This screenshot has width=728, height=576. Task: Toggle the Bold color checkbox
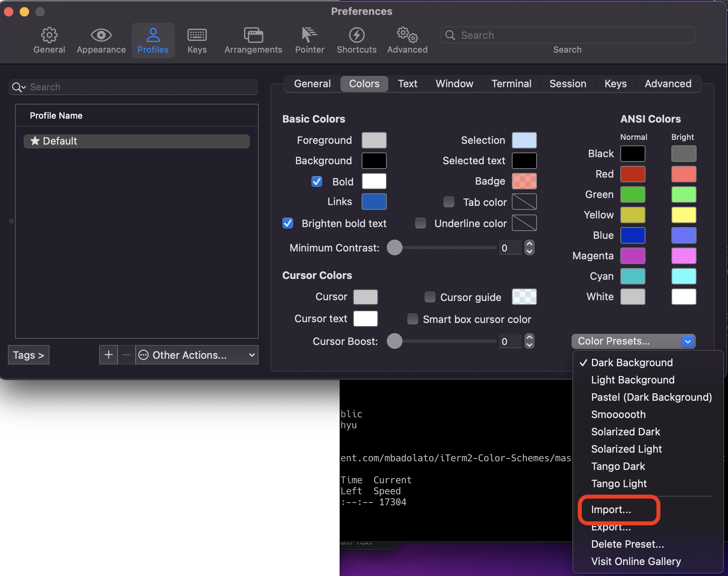click(317, 182)
